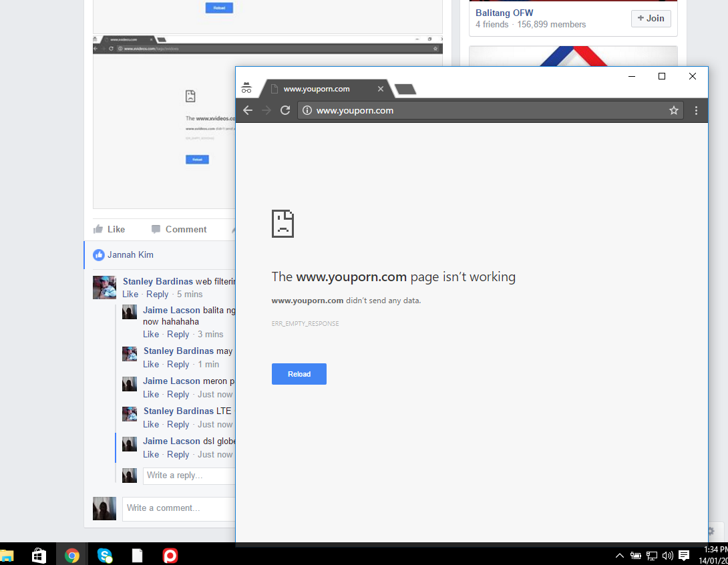Join the Balitang OFW group
This screenshot has width=728, height=565.
tap(651, 19)
